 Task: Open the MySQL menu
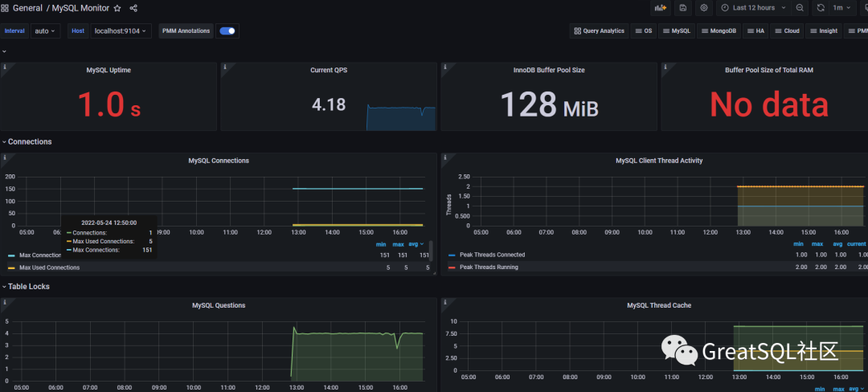tap(677, 31)
